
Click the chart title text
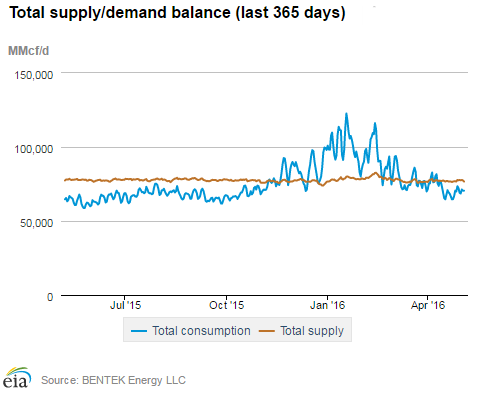pos(177,13)
